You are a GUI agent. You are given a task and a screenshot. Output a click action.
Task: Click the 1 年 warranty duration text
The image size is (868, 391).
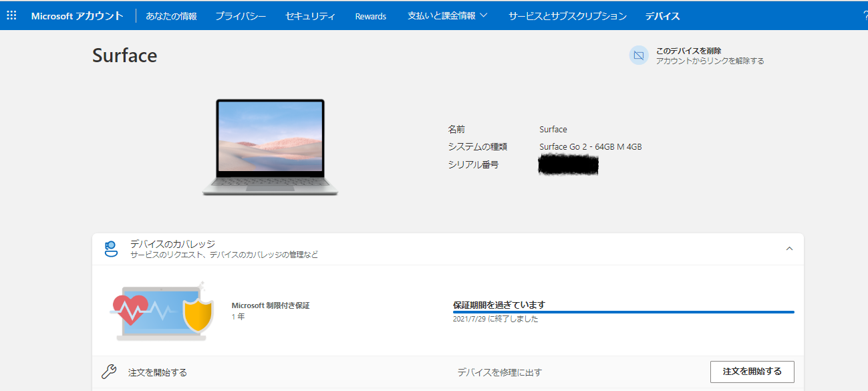pos(239,317)
